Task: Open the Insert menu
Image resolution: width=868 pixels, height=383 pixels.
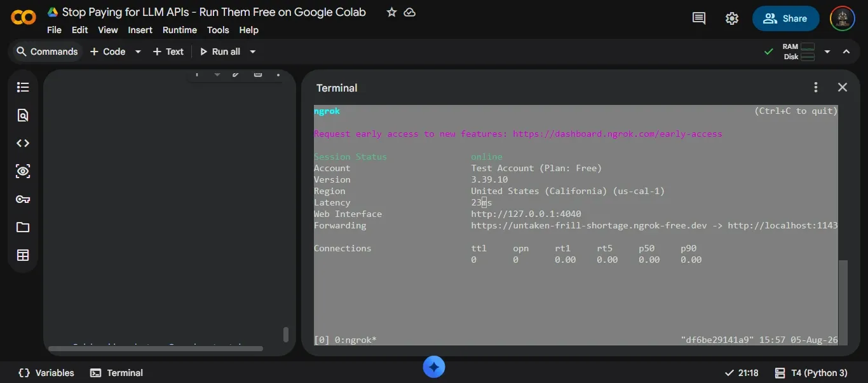Action: (140, 30)
